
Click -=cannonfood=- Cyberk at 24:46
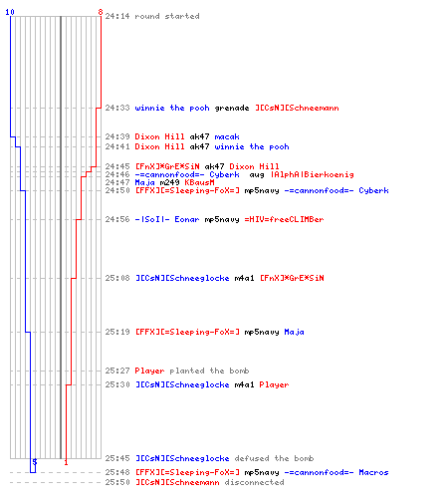187,174
